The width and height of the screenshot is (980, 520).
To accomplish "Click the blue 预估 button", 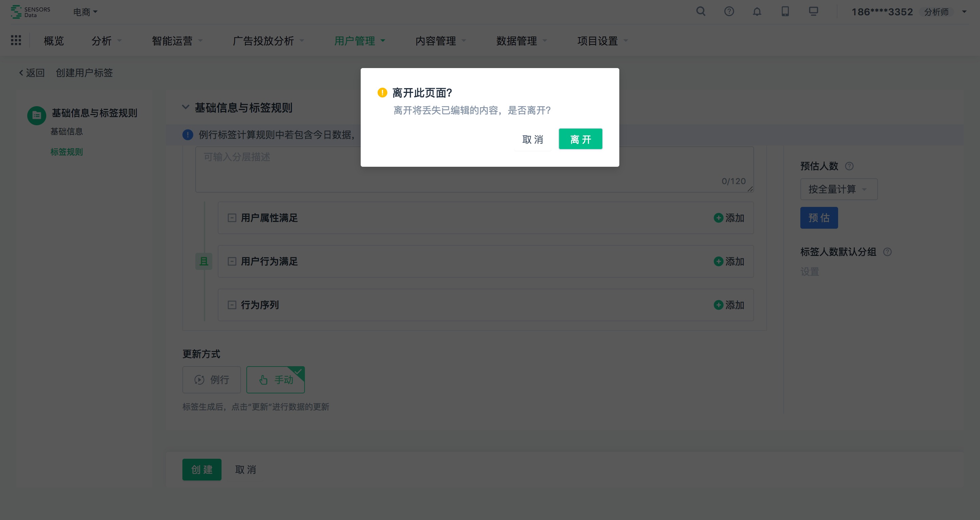I will [x=819, y=217].
